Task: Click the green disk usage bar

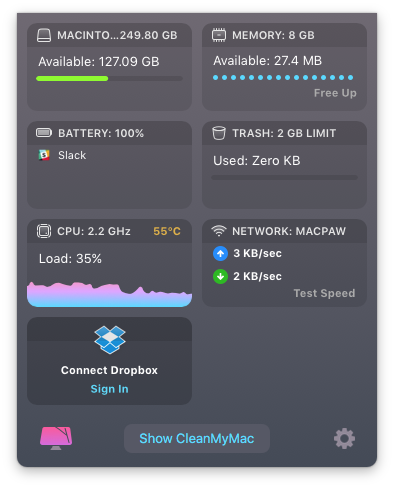Action: (x=72, y=79)
